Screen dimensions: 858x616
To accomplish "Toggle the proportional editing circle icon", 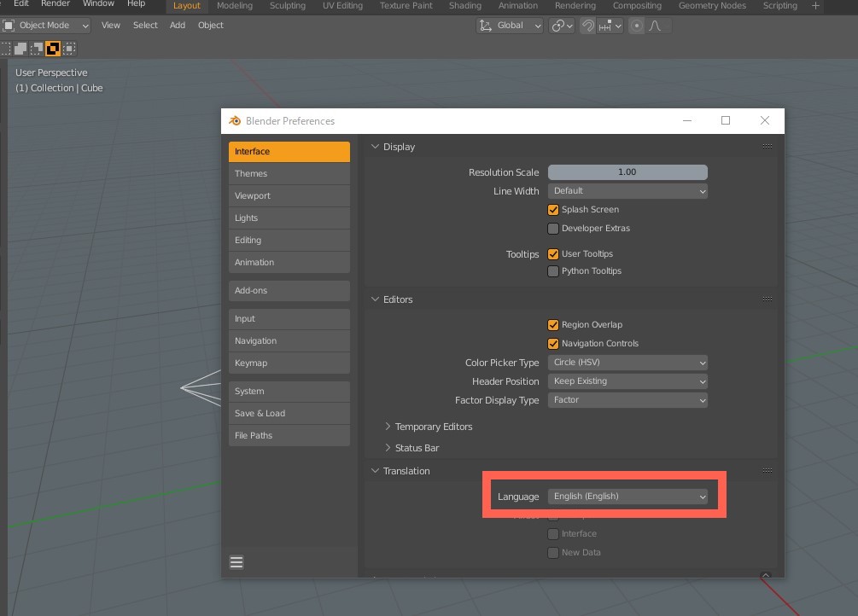I will [x=636, y=26].
